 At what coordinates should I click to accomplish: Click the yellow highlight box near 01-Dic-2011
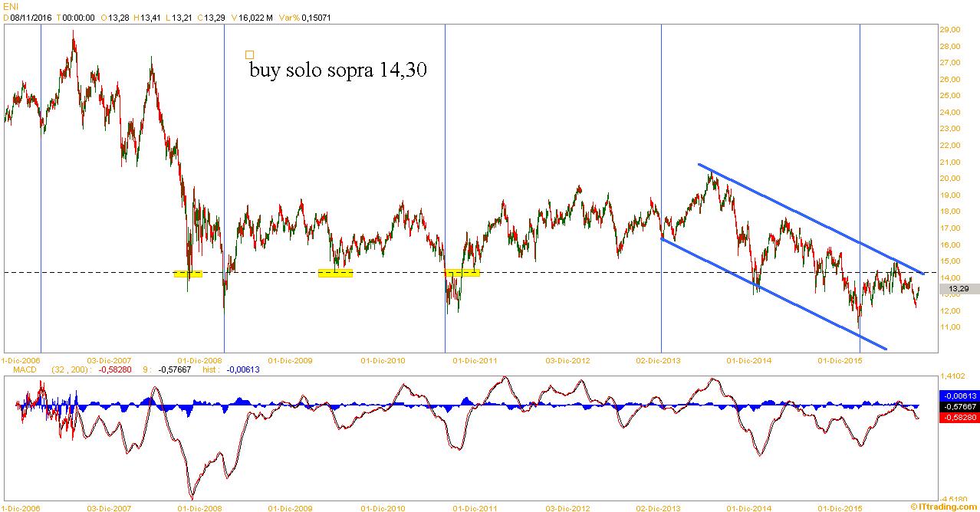coord(462,273)
